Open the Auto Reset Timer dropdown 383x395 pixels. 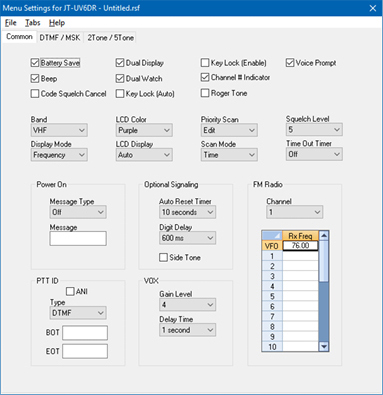[x=187, y=212]
